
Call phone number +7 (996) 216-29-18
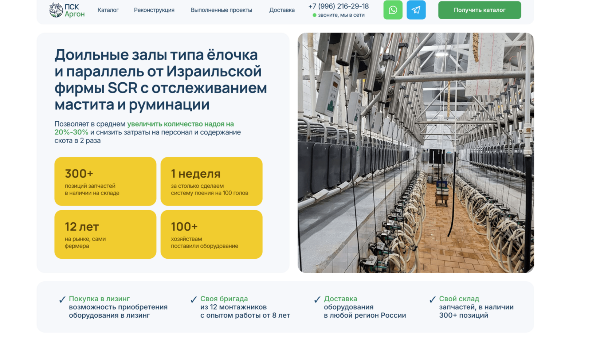point(338,6)
